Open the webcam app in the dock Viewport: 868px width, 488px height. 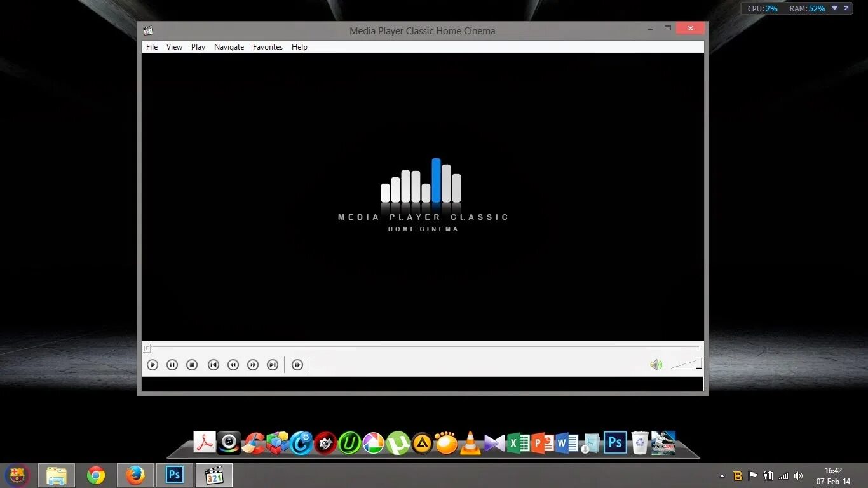point(229,442)
